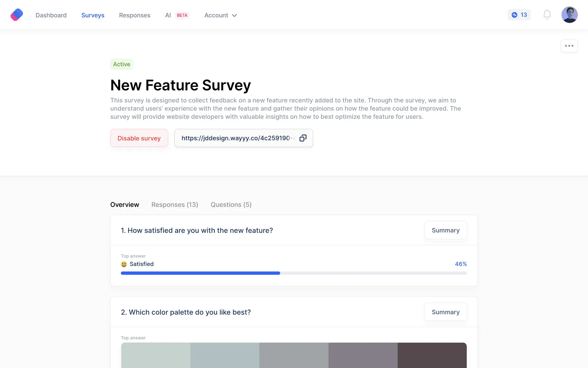This screenshot has height=368, width=588.
Task: Select the Overview tab
Action: (x=125, y=205)
